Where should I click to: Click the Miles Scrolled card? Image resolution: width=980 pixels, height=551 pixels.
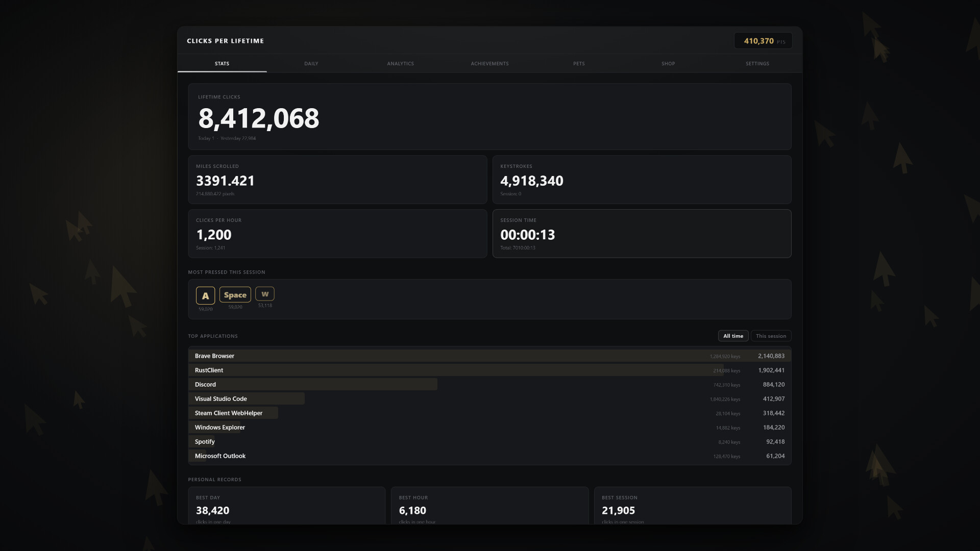tap(337, 180)
